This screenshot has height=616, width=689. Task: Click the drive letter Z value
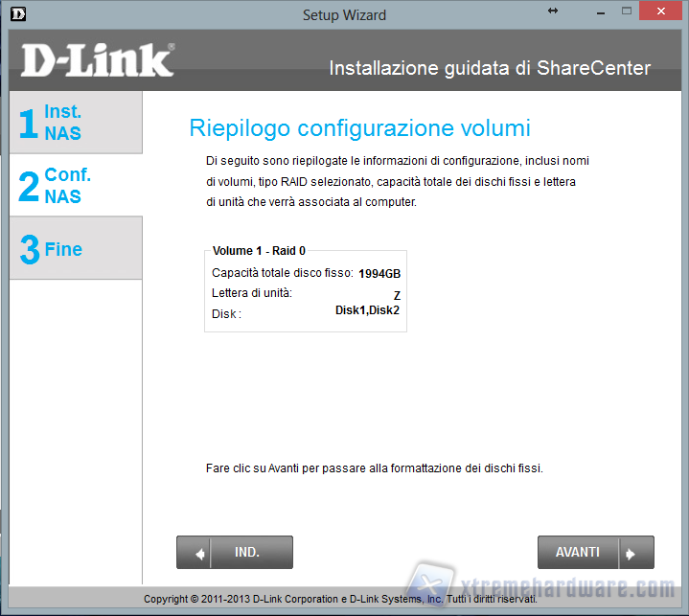click(x=397, y=296)
